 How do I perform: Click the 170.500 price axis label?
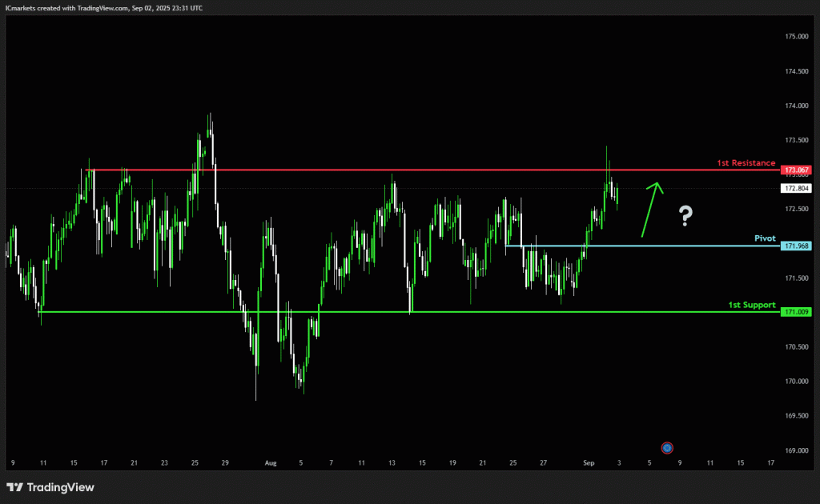[797, 346]
